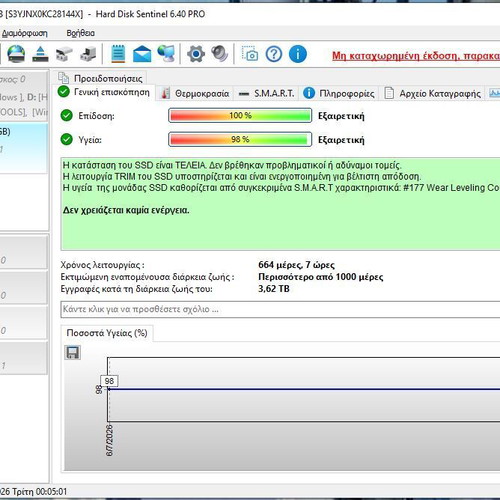This screenshot has height=500, width=500.
Task: Open the Πληροφορίες tab
Action: pyautogui.click(x=340, y=93)
